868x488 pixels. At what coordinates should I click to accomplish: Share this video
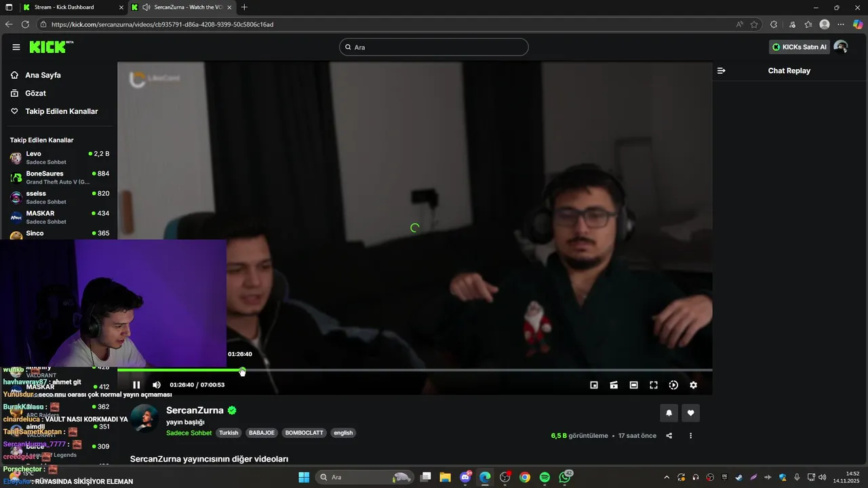click(x=669, y=436)
